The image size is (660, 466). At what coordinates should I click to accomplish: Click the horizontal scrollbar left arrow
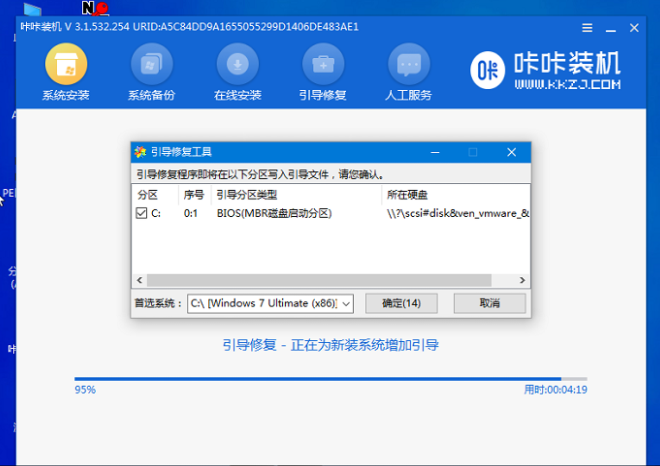pos(140,281)
